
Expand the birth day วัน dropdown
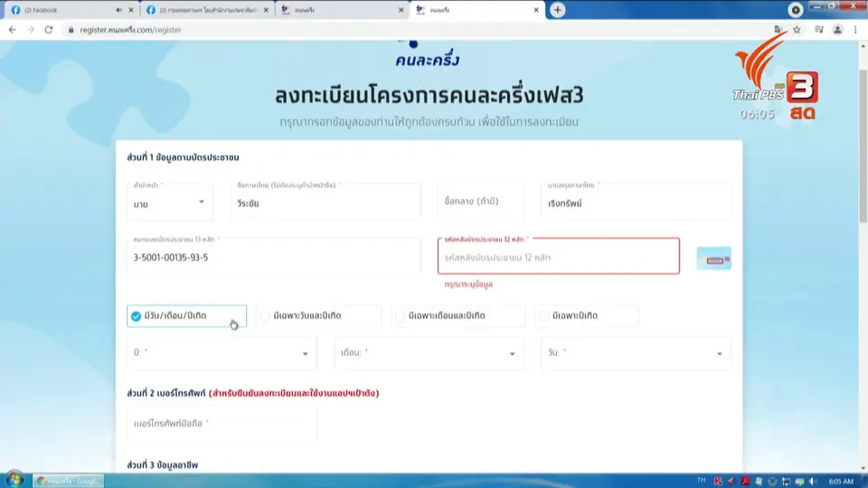click(636, 353)
